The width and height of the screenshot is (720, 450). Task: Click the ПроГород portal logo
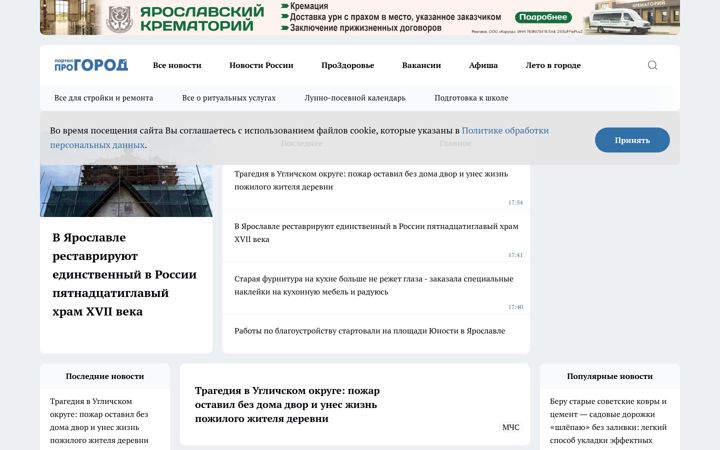coord(91,65)
